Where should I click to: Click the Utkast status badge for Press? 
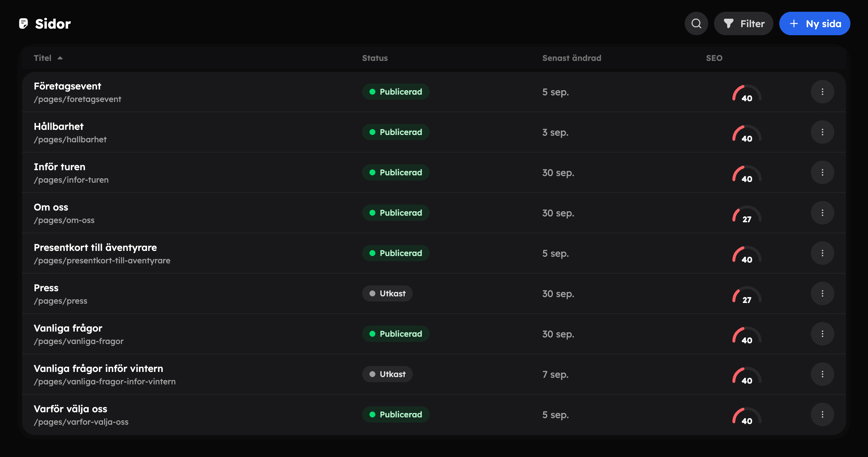click(x=387, y=293)
